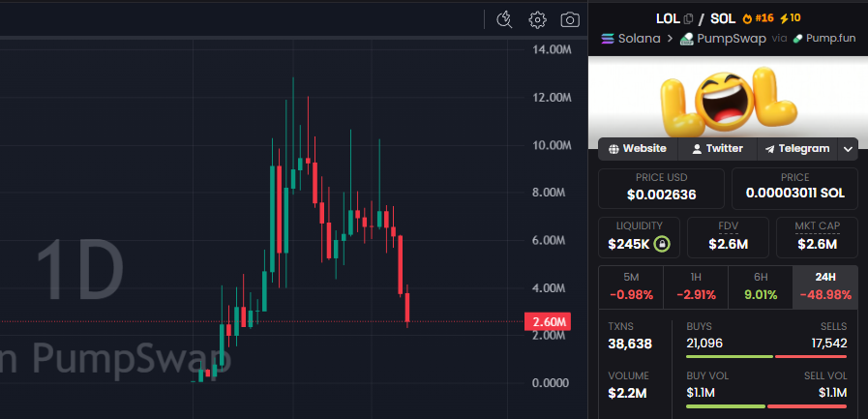Click the PumpSwap logo icon
The image size is (868, 419).
tap(687, 39)
